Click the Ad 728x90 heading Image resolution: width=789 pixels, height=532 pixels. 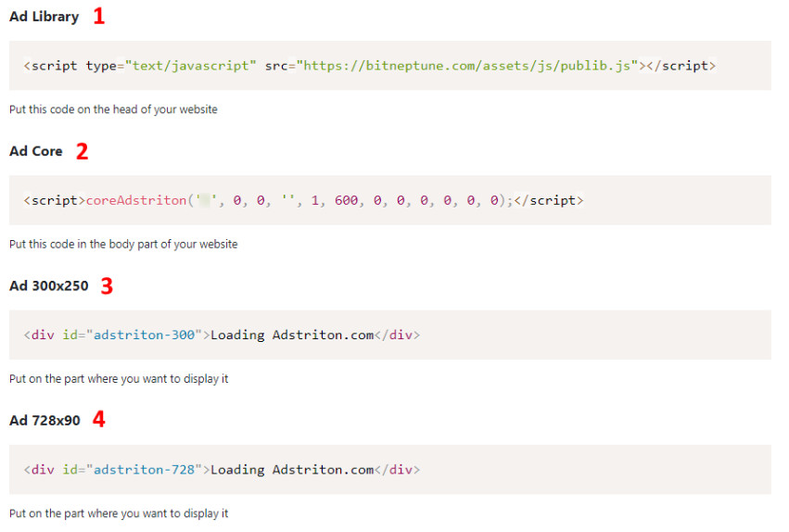coord(45,420)
